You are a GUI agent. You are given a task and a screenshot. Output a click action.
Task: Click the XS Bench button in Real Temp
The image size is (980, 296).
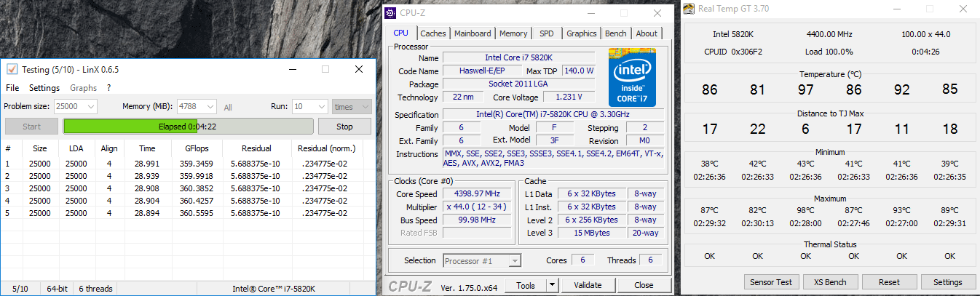coord(830,282)
